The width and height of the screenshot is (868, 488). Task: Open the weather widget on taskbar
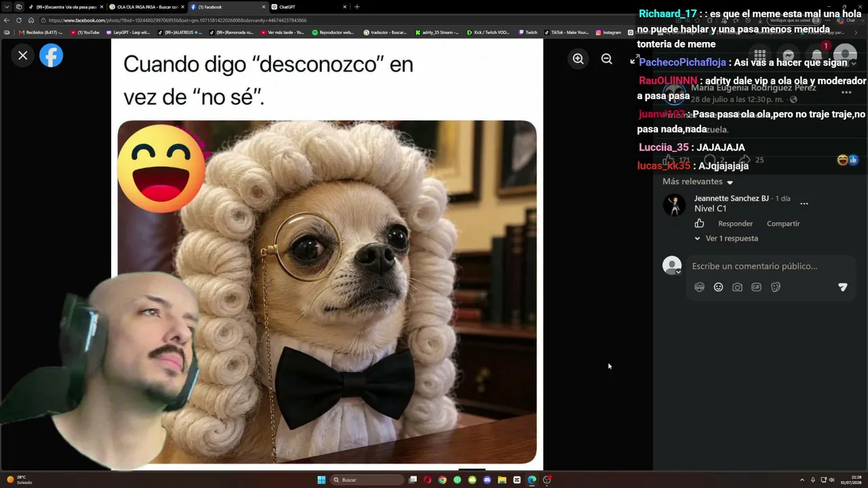(x=20, y=480)
